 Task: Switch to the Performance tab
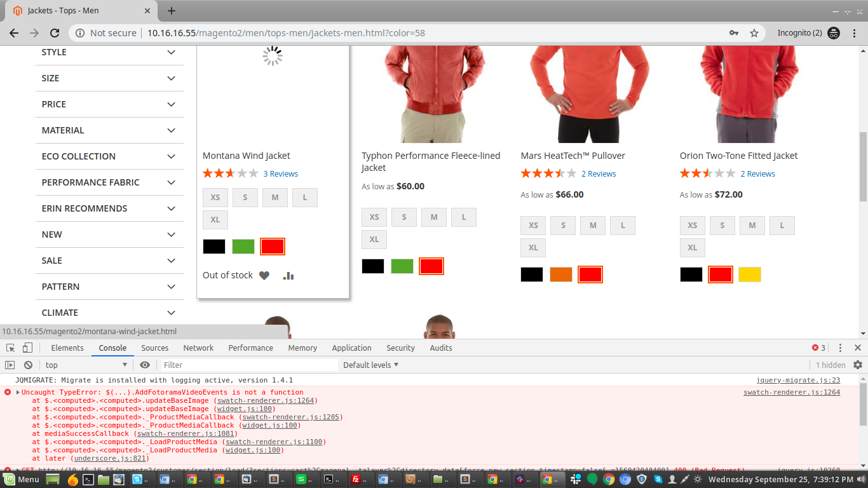(251, 348)
